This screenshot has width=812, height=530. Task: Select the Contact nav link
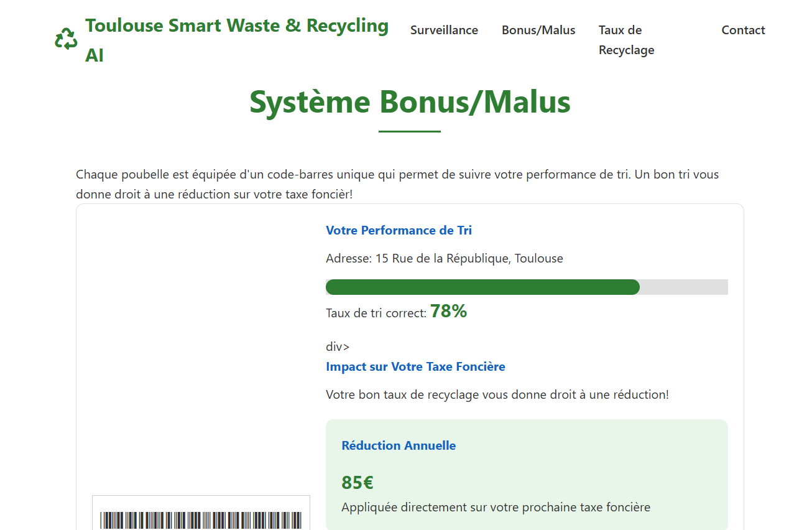tap(743, 30)
